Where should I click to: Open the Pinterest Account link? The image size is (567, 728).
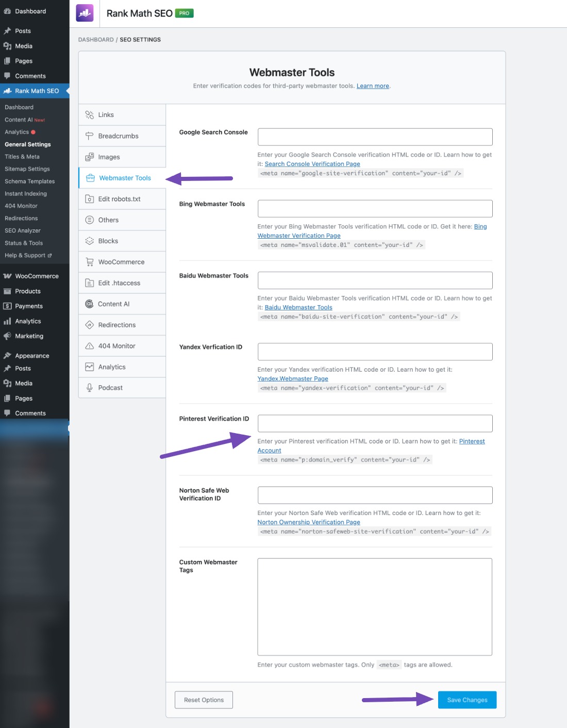tap(471, 441)
